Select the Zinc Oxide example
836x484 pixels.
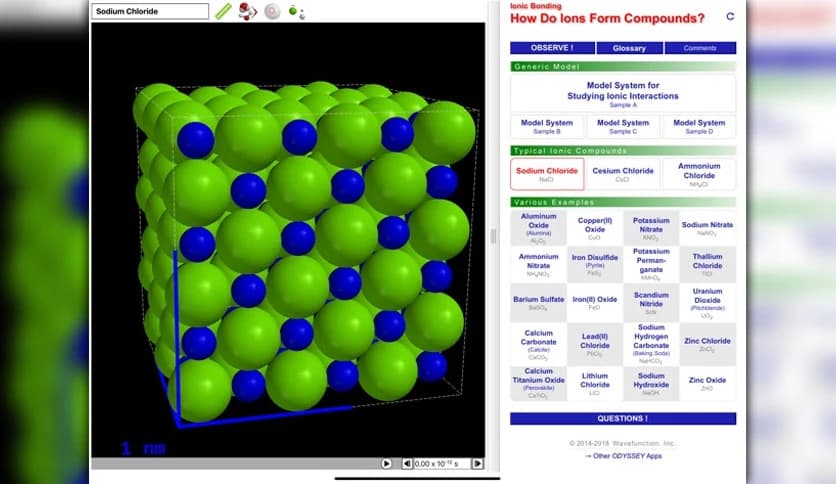(708, 383)
